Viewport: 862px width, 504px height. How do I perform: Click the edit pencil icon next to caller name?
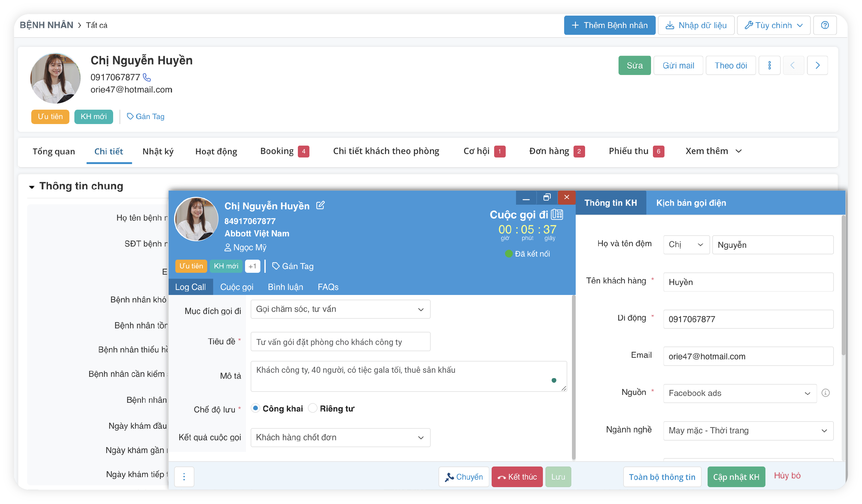pos(320,205)
